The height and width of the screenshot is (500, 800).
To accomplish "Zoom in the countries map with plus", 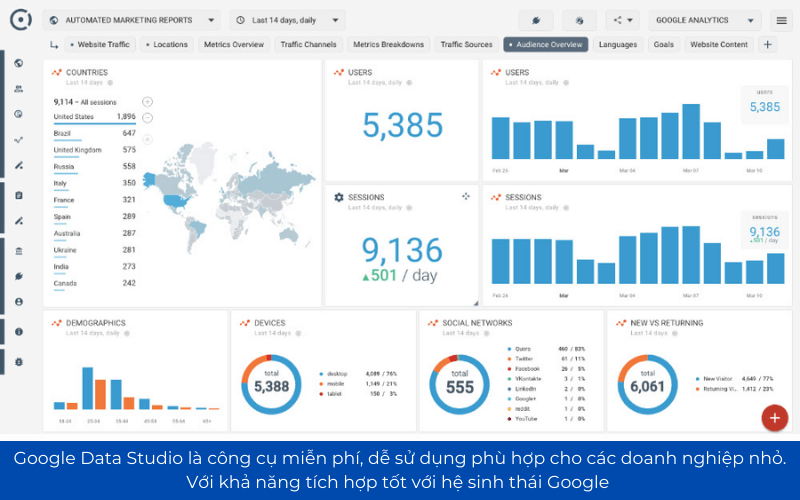I will point(147,102).
